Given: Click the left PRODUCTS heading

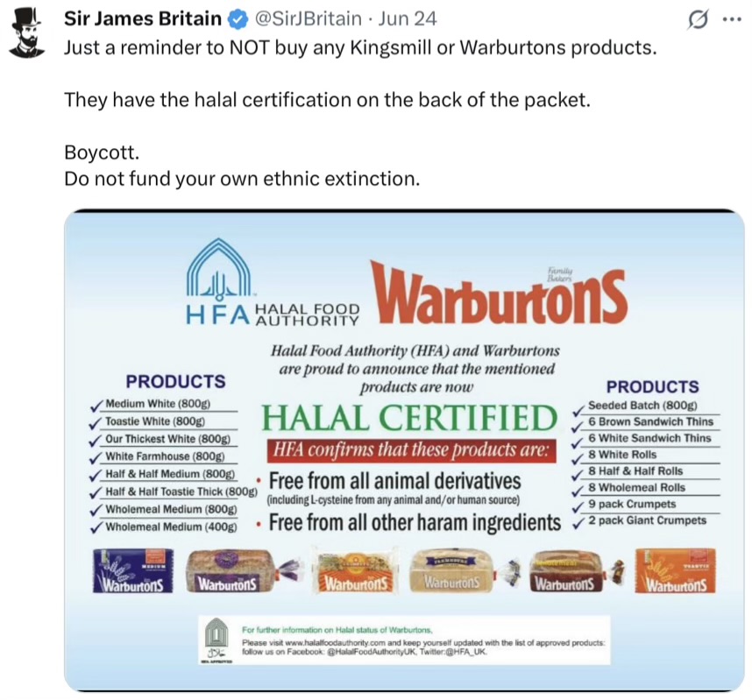Looking at the screenshot, I should (175, 382).
